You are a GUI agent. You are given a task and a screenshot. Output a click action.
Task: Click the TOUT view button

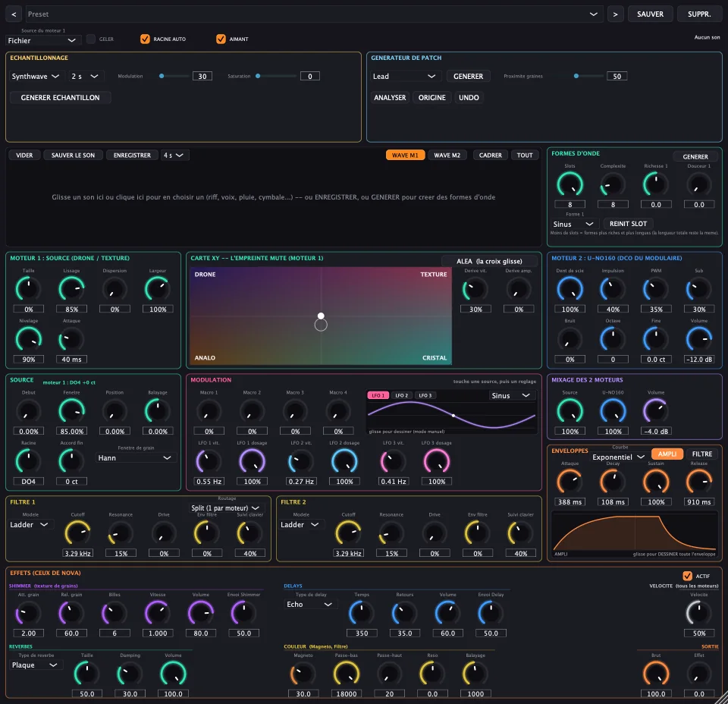click(x=525, y=155)
